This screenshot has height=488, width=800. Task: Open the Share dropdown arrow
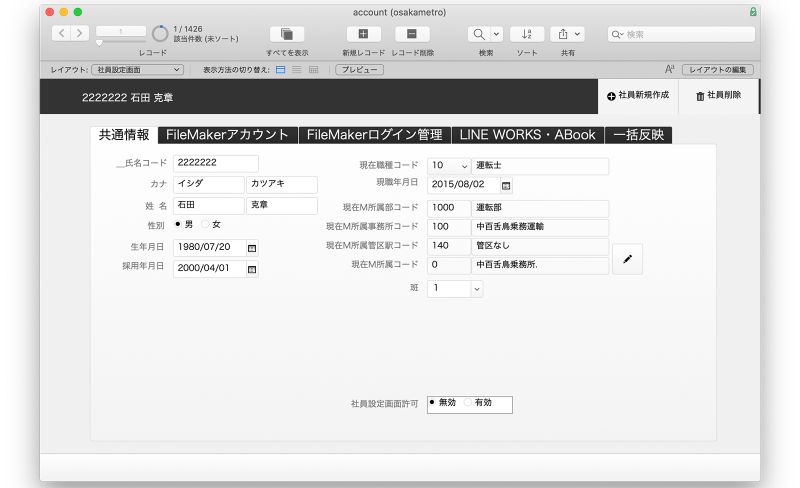pyautogui.click(x=578, y=34)
